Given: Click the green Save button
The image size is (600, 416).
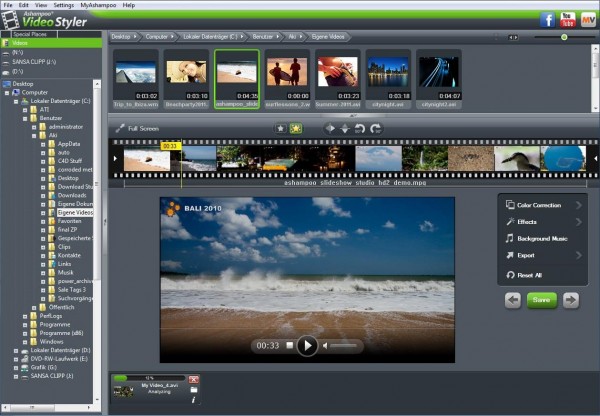Looking at the screenshot, I should pyautogui.click(x=541, y=300).
